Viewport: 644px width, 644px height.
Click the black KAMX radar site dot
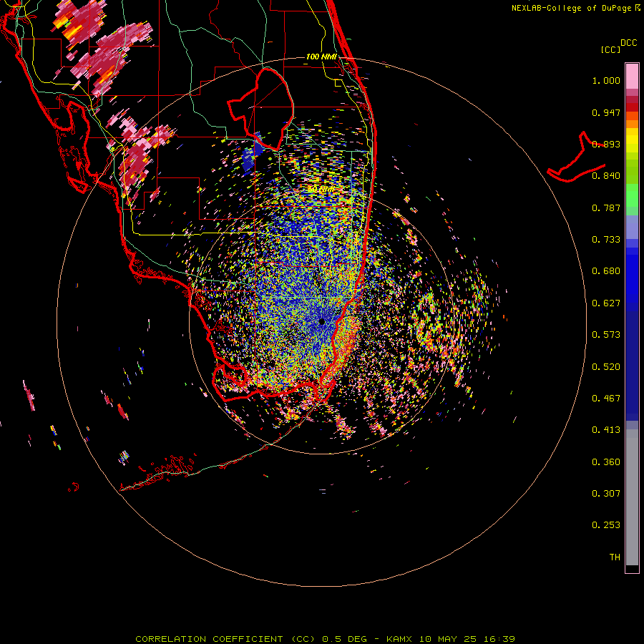[x=321, y=322]
